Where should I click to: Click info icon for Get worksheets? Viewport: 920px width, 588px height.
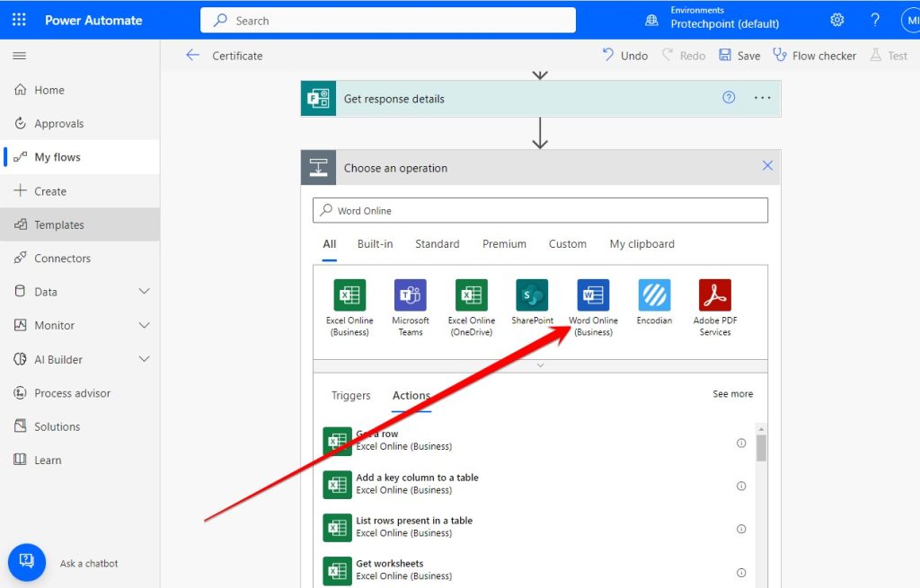[741, 573]
